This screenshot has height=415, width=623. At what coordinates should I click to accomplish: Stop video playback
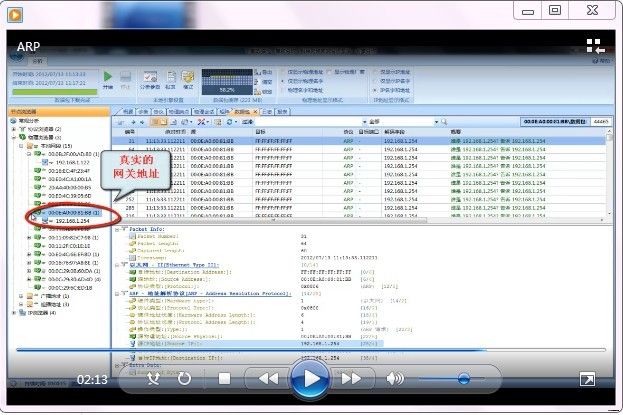coord(224,378)
